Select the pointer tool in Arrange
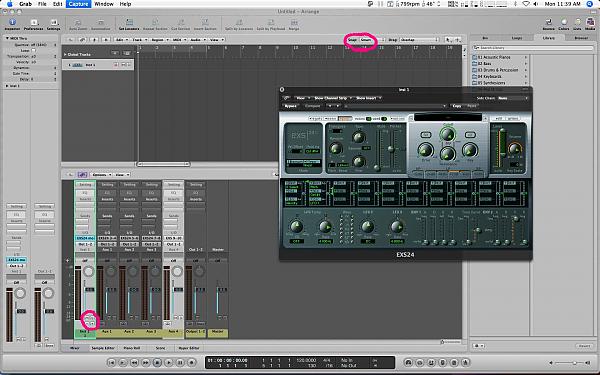The width and height of the screenshot is (600, 375). coord(448,39)
